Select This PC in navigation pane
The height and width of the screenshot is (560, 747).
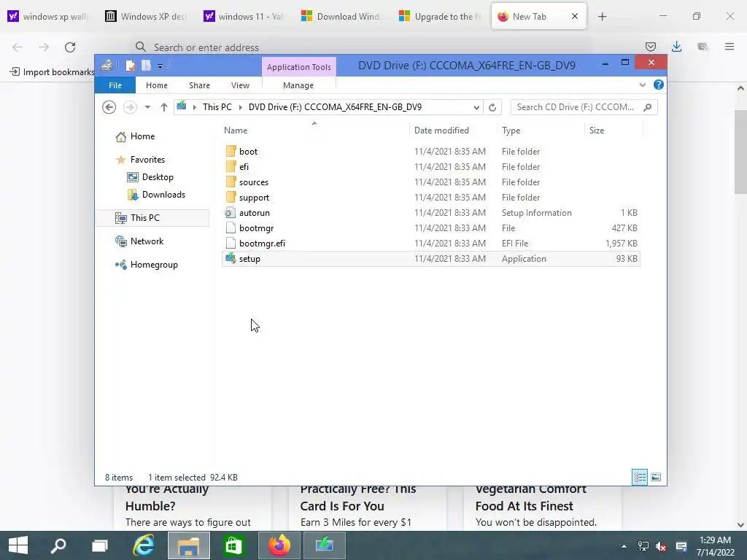145,217
